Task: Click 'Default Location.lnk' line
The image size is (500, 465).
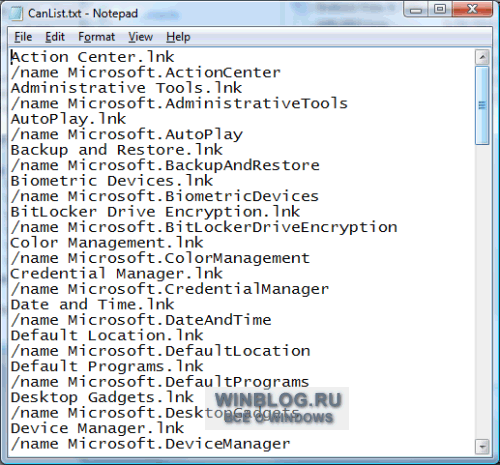Action: [107, 336]
